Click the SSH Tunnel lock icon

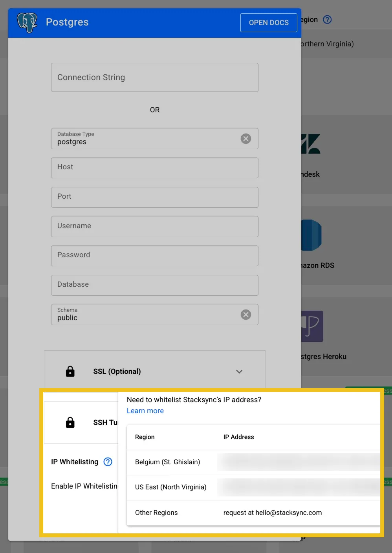(70, 422)
